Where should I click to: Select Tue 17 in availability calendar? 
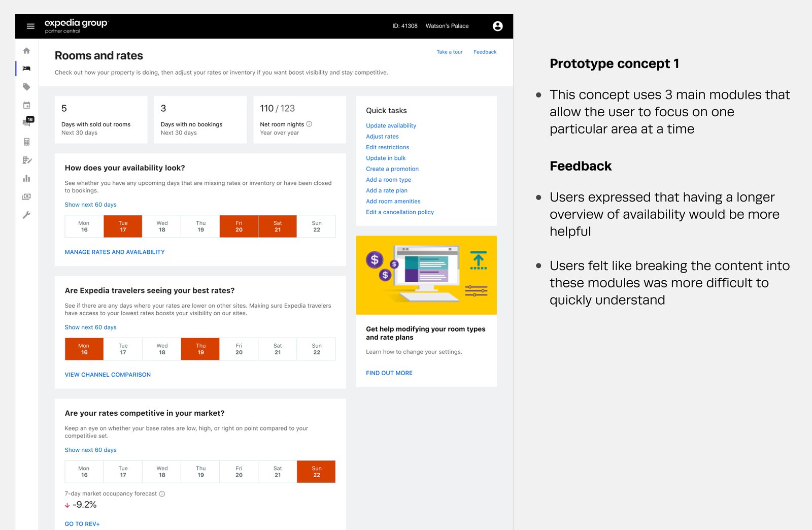(123, 226)
